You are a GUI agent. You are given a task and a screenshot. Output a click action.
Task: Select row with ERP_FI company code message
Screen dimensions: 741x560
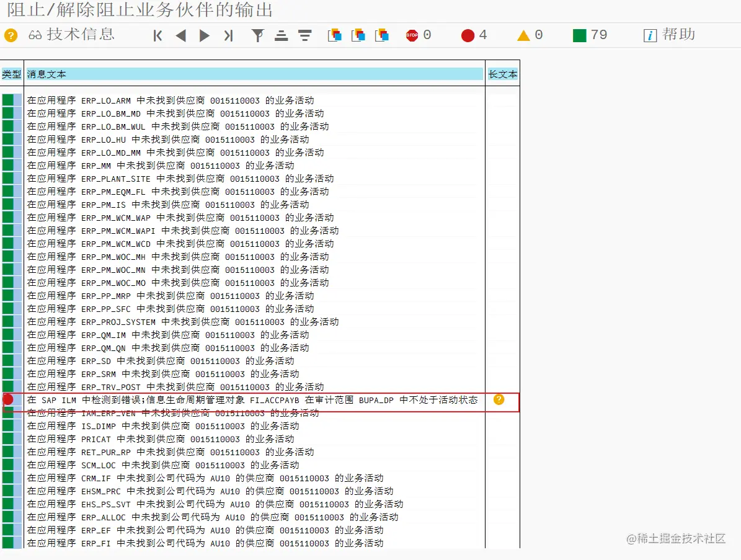tap(205, 543)
